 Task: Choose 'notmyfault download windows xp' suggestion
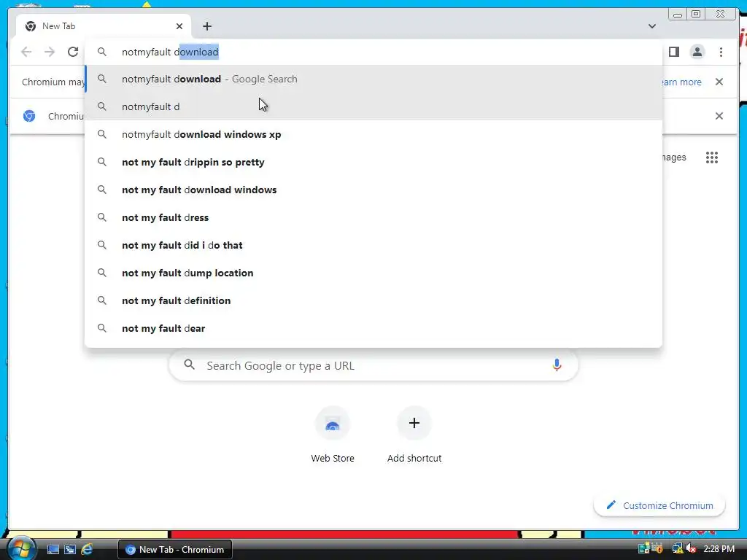tap(373, 134)
